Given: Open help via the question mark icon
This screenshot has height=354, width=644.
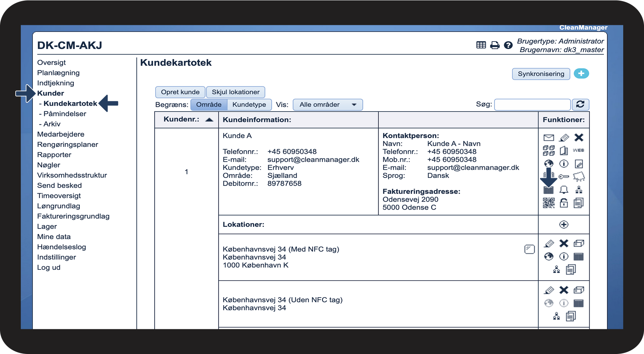Looking at the screenshot, I should pos(508,45).
